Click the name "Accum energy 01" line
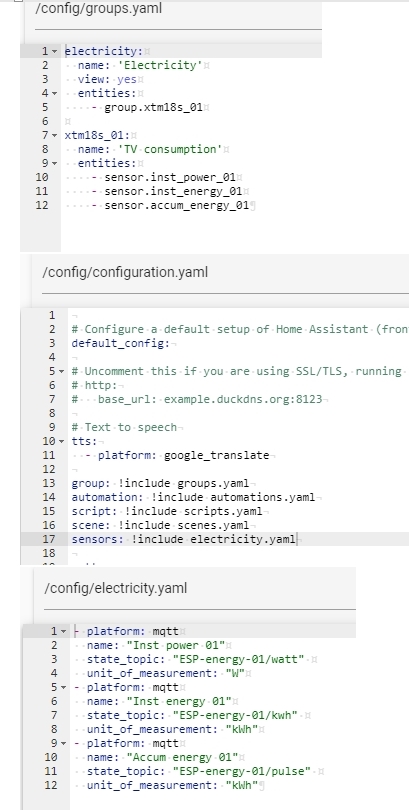The width and height of the screenshot is (409, 810). point(163,757)
